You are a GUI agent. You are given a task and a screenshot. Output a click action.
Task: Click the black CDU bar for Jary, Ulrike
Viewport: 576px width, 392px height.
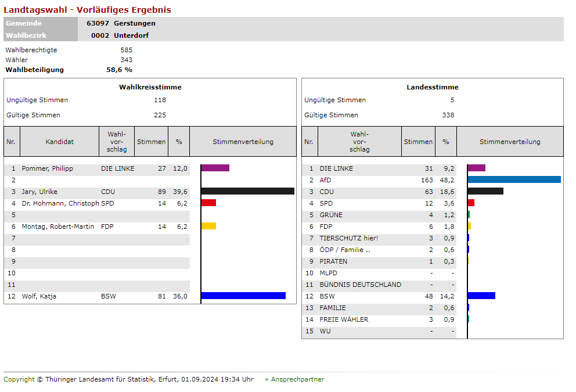pyautogui.click(x=247, y=191)
